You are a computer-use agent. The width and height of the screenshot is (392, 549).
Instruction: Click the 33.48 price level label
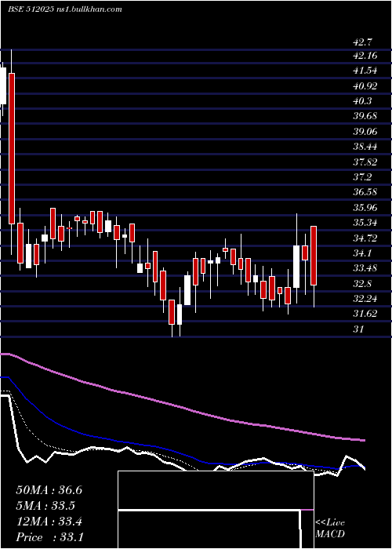(x=365, y=268)
